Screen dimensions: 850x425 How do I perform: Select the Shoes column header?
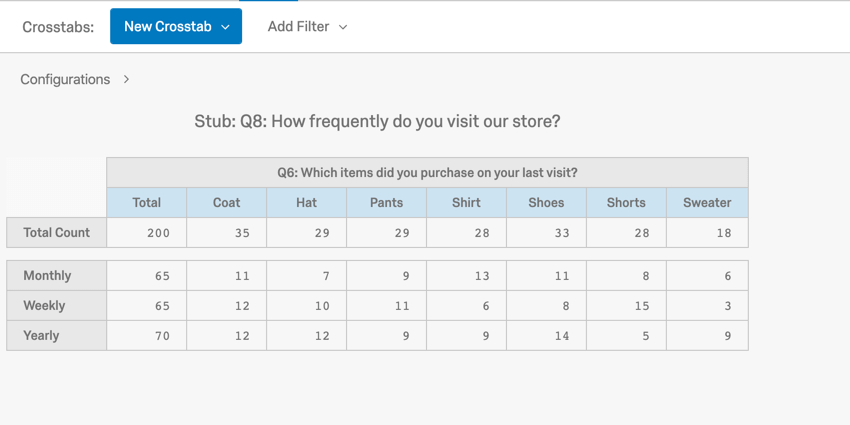pyautogui.click(x=546, y=202)
